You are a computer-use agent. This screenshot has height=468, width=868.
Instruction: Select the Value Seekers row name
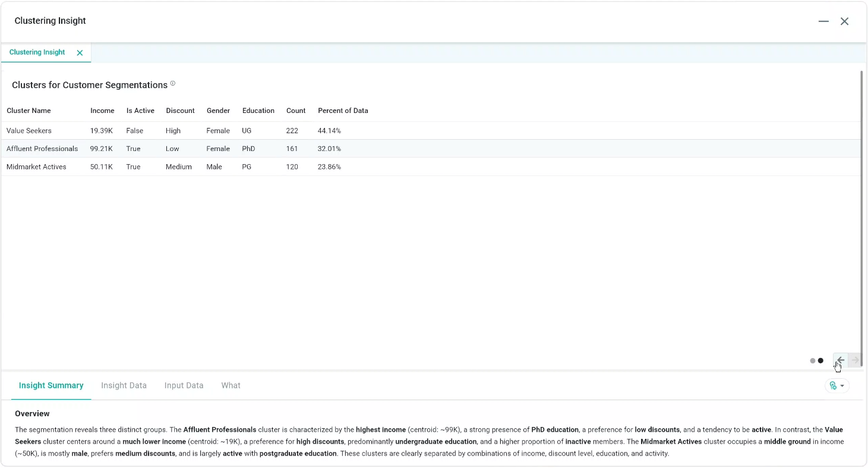pyautogui.click(x=29, y=131)
